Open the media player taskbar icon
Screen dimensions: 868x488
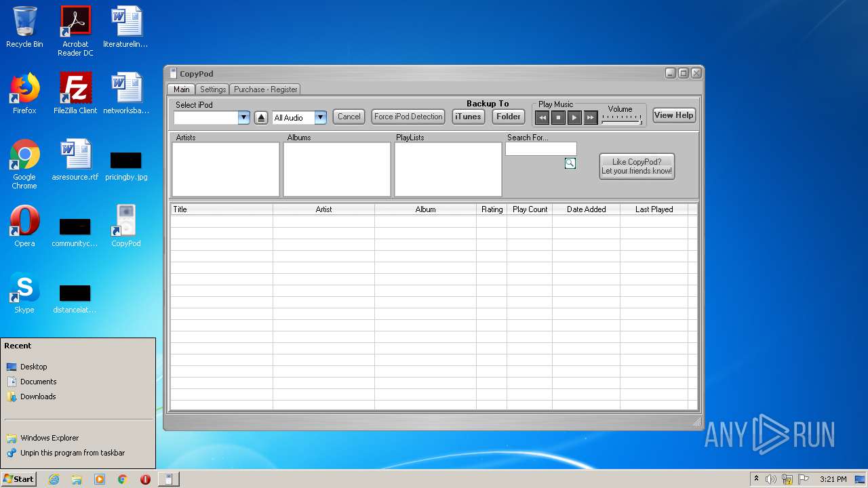click(x=100, y=479)
